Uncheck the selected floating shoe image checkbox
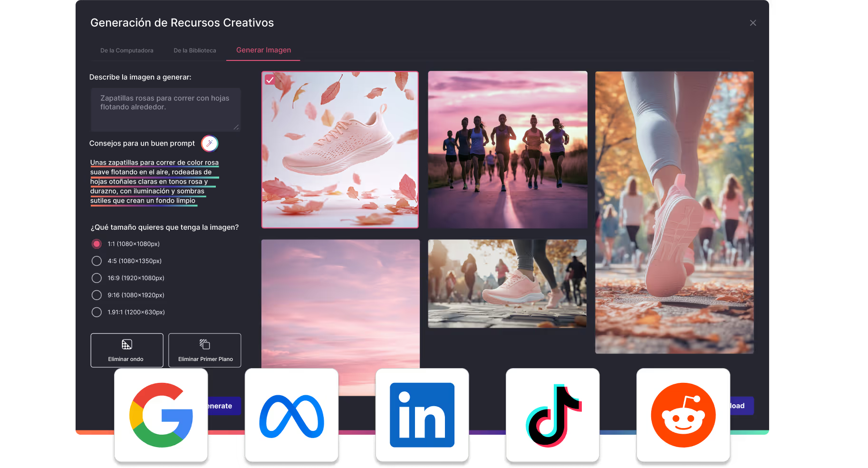868x468 pixels. click(x=270, y=80)
